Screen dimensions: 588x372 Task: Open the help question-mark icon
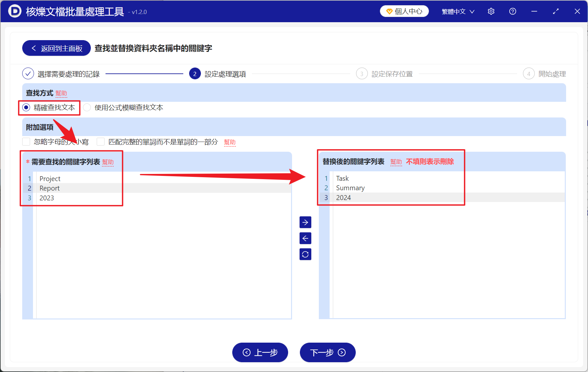tap(513, 11)
